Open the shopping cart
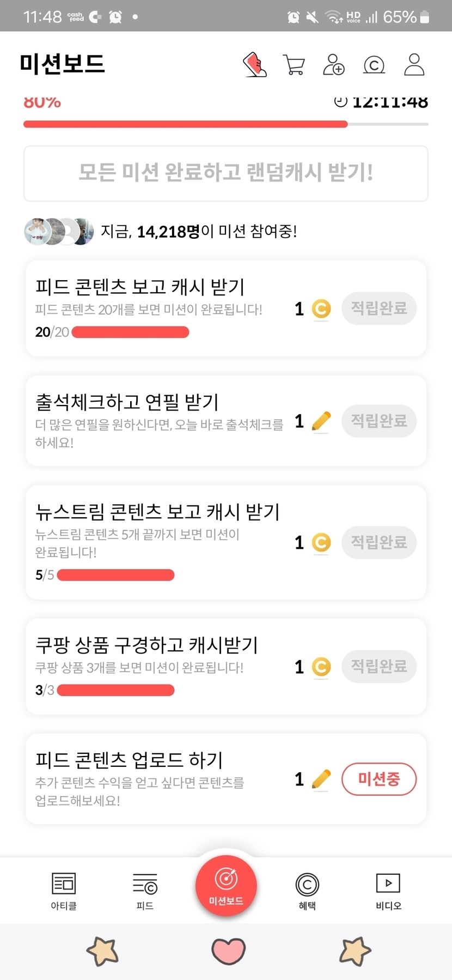 pyautogui.click(x=294, y=65)
